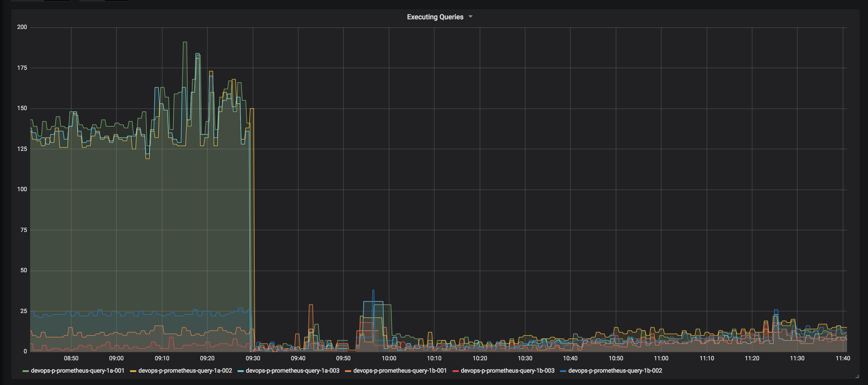Click the blue color swatch for devops-p-prometheus-query-1b-002
This screenshot has height=385, width=868.
pyautogui.click(x=562, y=371)
